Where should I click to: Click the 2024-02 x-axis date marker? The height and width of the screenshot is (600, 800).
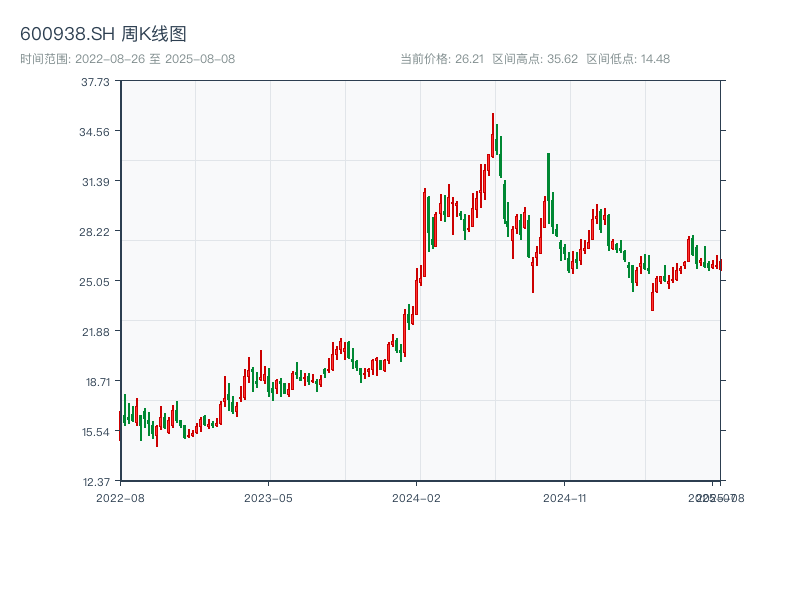click(x=417, y=497)
